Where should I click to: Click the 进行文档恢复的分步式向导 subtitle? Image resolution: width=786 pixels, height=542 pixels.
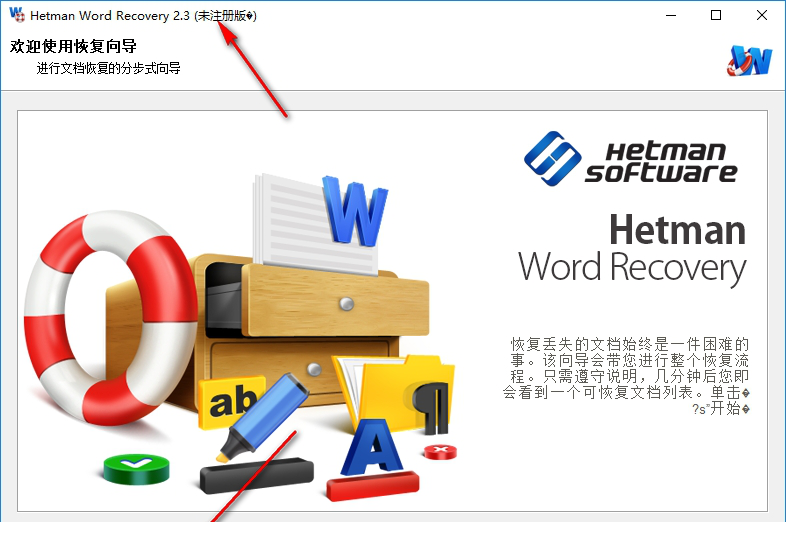[109, 68]
